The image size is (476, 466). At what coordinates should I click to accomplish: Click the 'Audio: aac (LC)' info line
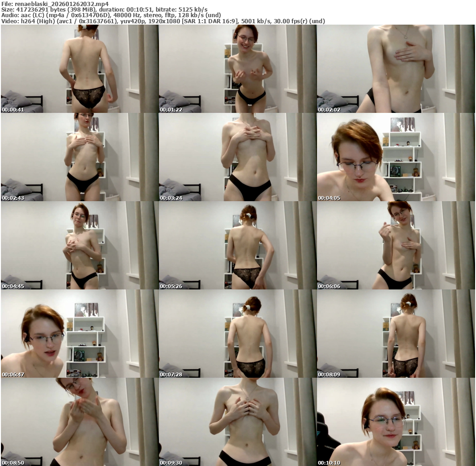click(x=111, y=15)
